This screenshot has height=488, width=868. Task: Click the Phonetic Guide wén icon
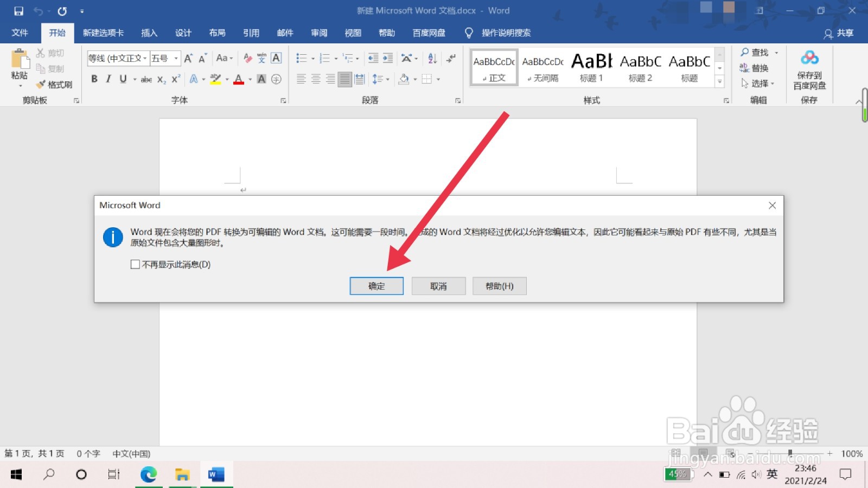click(262, 58)
